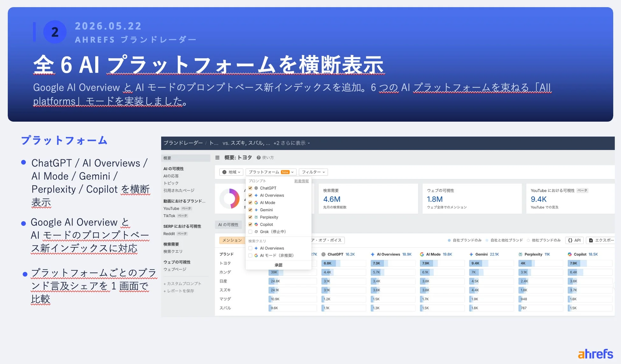
Task: Open 引用されたページ in the sidebar
Action: pos(179,190)
